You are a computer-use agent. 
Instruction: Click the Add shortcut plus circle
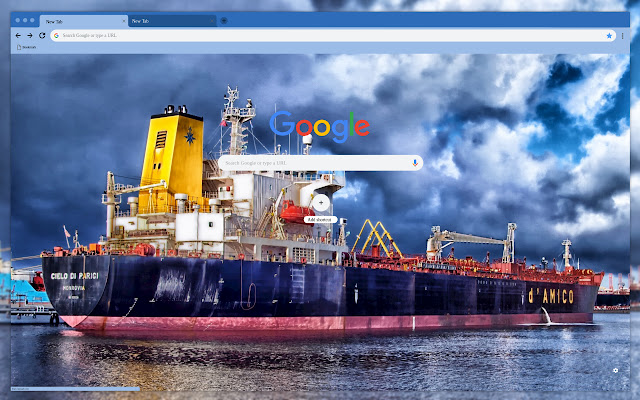tap(321, 202)
